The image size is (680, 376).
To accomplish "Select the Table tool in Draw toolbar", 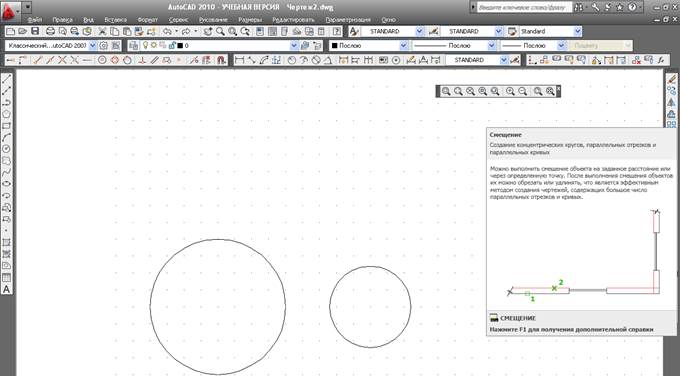I will tap(7, 278).
